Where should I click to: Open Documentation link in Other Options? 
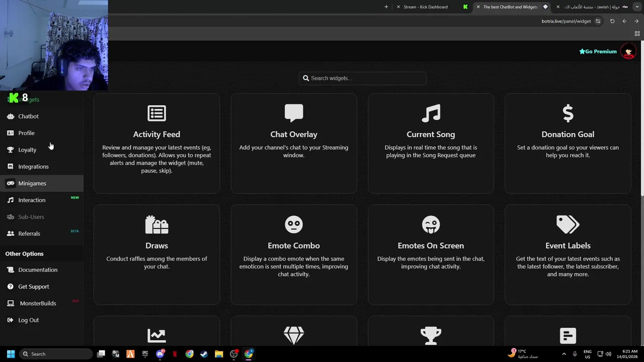click(42, 269)
